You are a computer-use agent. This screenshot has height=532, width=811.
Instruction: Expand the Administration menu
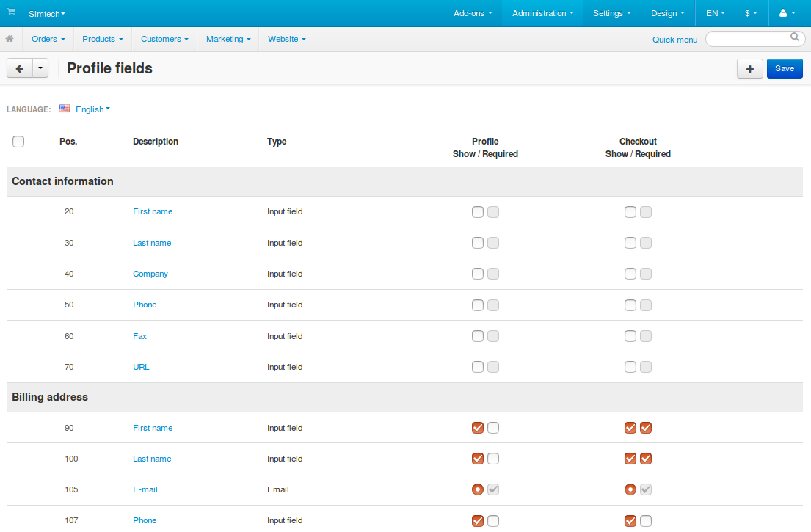[542, 13]
